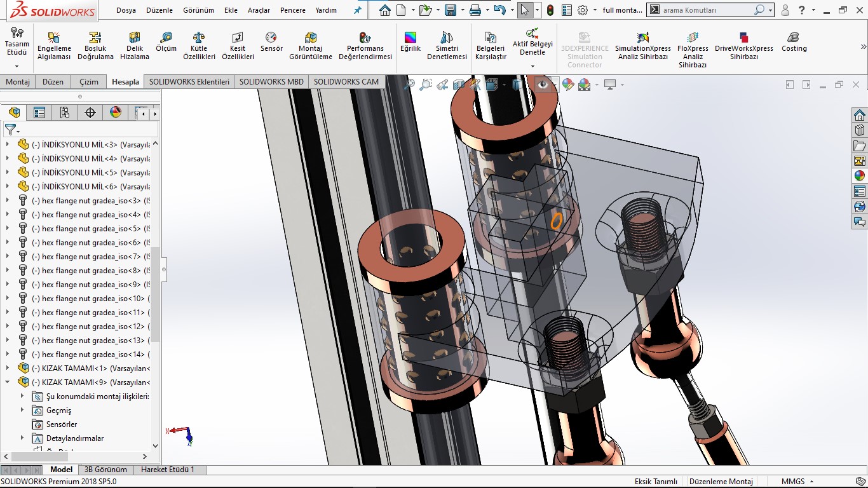
Task: Launch Boşluk Doğrulama clearance verification
Action: click(x=95, y=46)
